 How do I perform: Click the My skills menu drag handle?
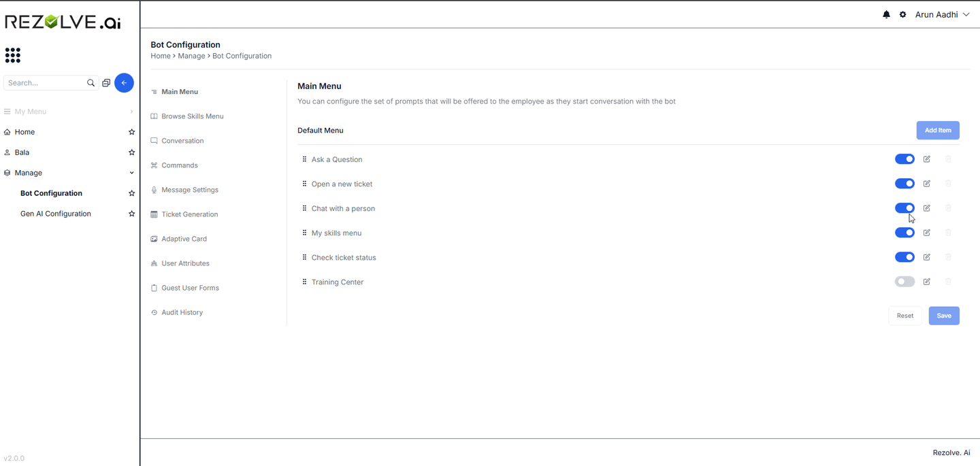pos(304,233)
